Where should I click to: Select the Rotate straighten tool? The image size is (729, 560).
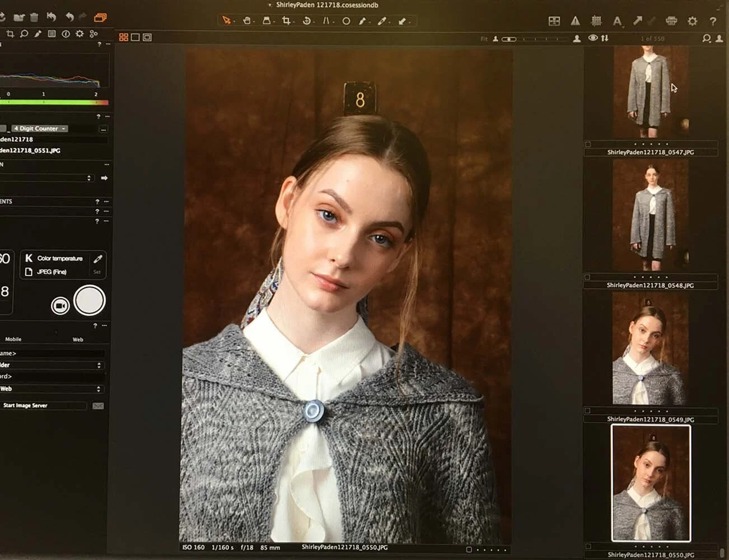pos(306,21)
